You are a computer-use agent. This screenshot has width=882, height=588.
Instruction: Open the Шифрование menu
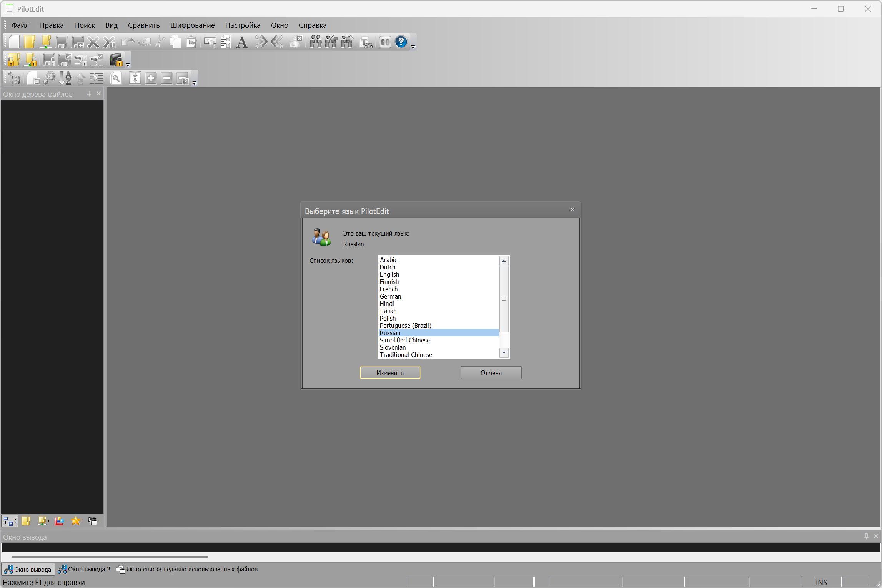[x=192, y=25]
